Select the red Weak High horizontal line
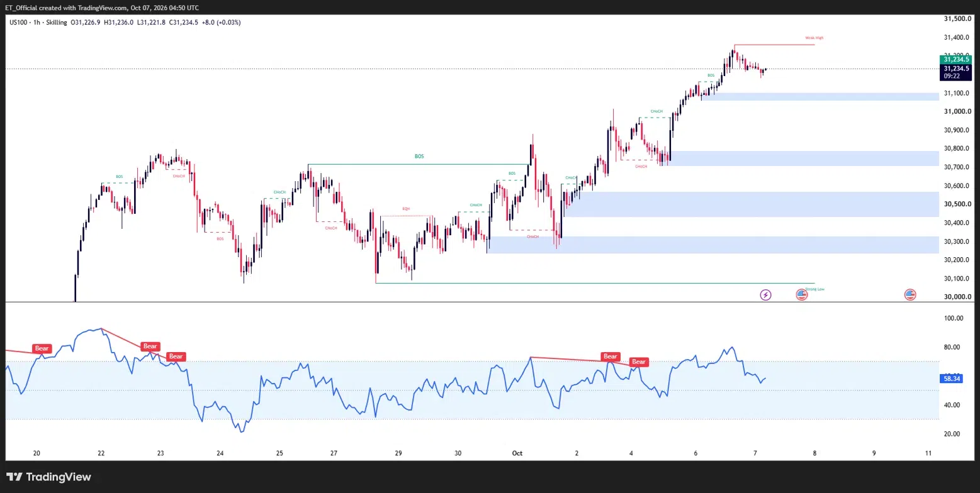Viewport: 980px width, 493px height. [774, 45]
